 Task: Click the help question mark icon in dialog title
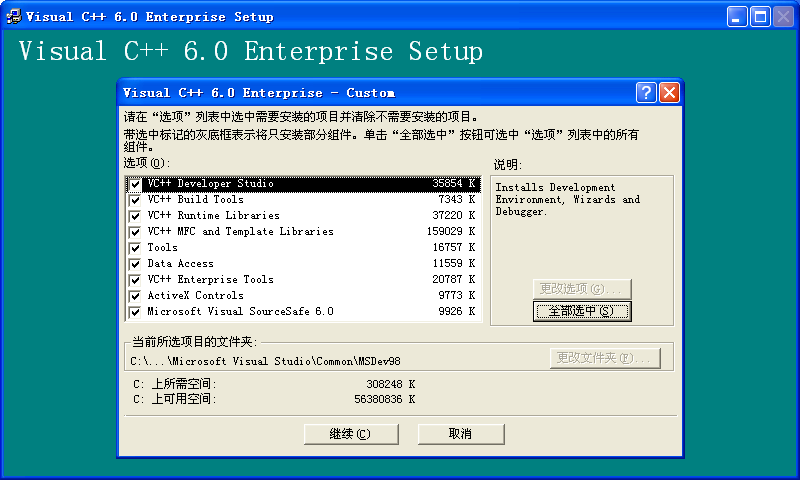(x=646, y=93)
